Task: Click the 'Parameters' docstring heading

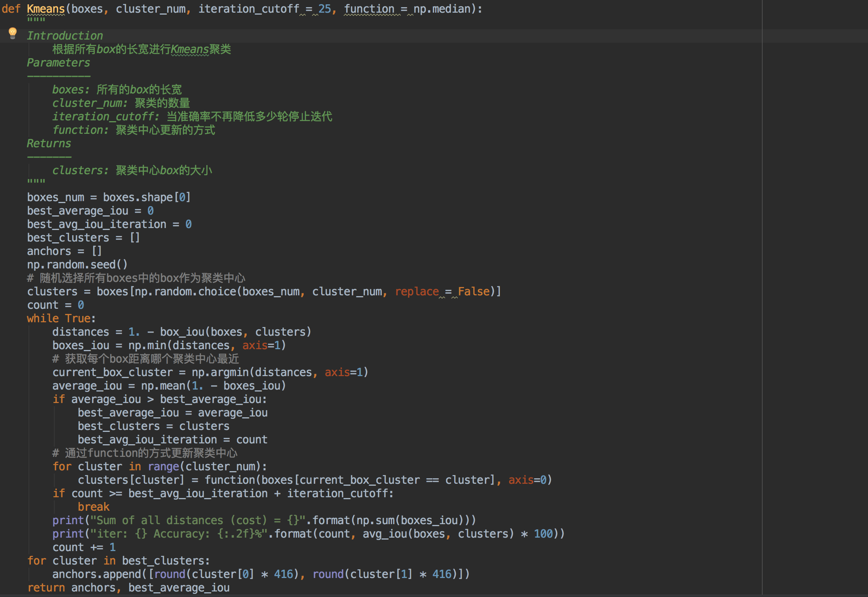Action: 59,63
